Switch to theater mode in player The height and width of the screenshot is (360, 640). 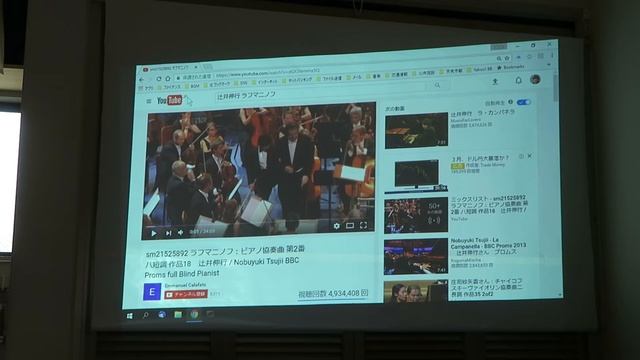click(x=350, y=225)
